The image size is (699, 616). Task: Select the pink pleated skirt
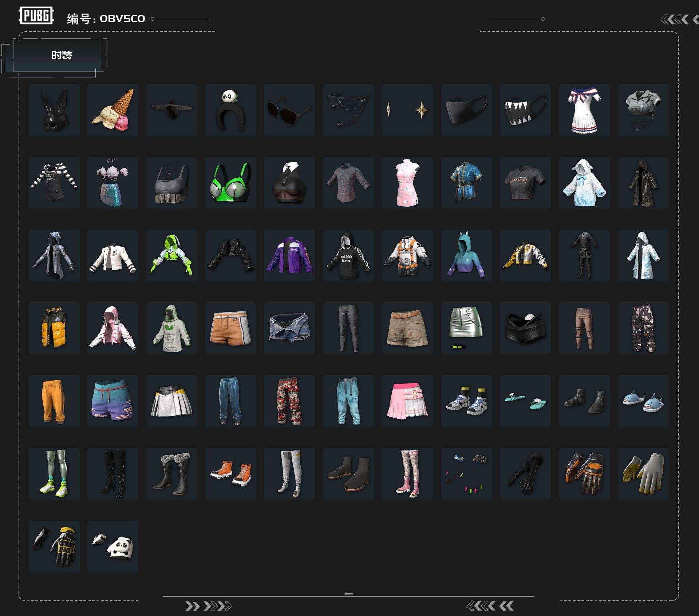click(407, 401)
